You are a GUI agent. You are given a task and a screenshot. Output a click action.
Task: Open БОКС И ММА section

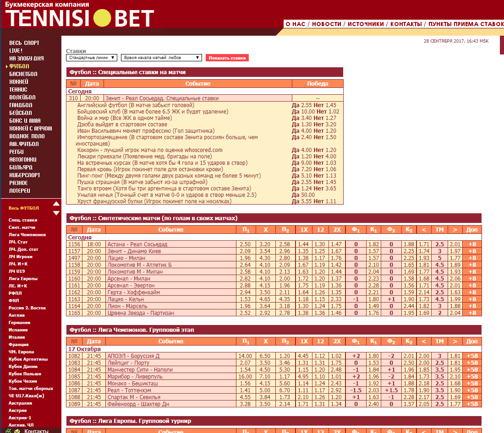(25, 120)
